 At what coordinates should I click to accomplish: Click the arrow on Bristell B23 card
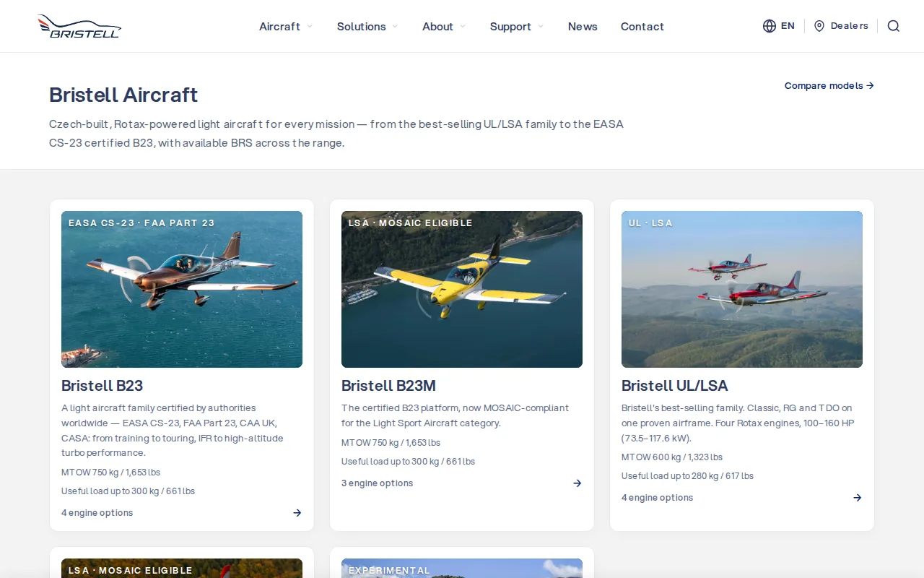(x=297, y=513)
